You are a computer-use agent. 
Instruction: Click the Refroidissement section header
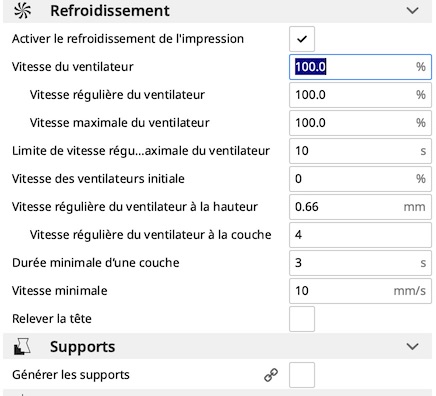click(x=217, y=11)
